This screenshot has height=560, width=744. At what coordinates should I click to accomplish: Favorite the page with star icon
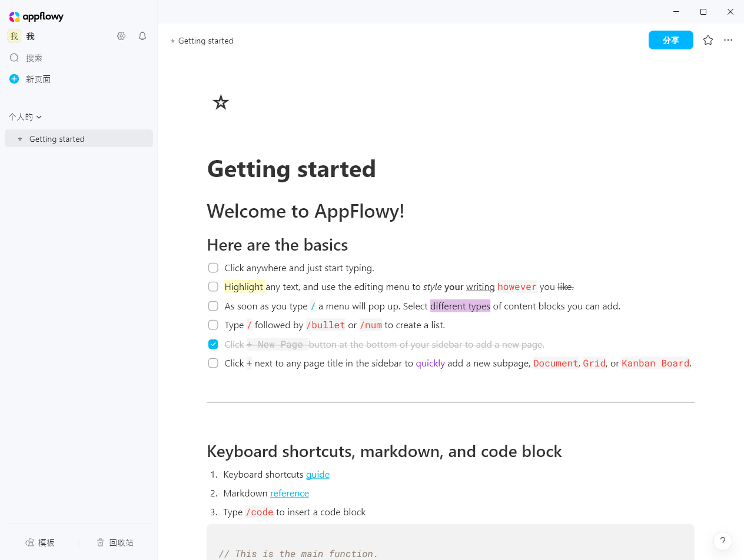(708, 40)
